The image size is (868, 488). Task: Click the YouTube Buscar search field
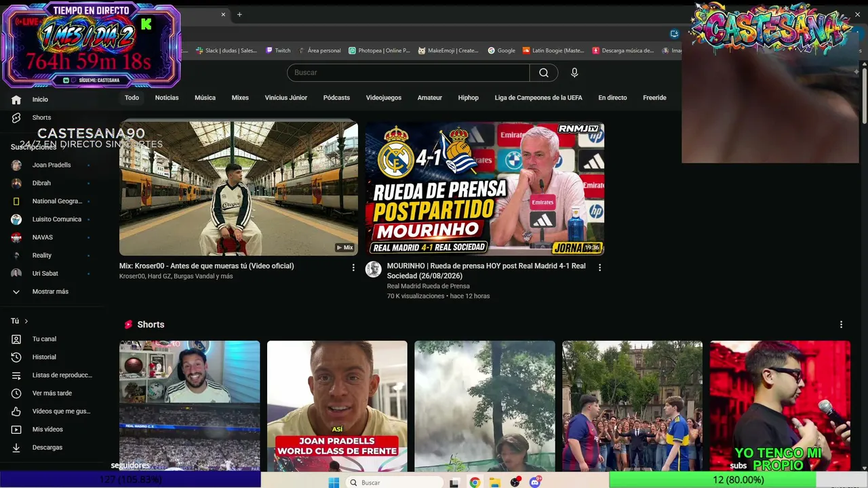tap(408, 73)
